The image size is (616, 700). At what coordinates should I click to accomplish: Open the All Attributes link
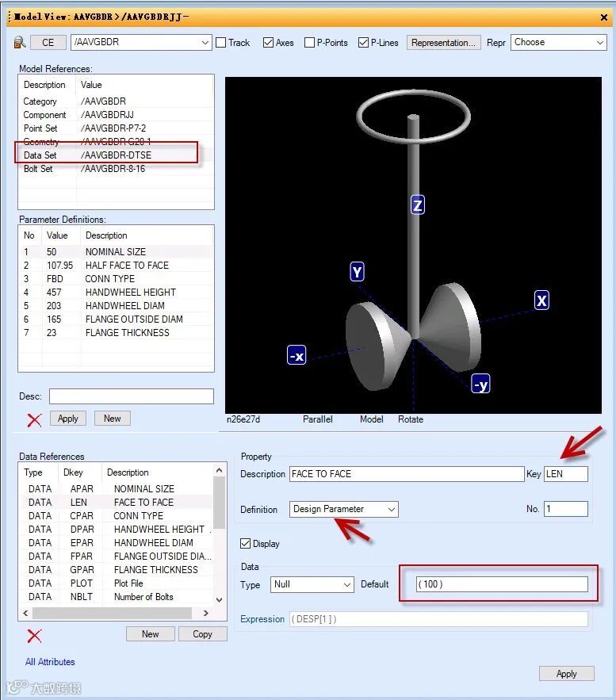tap(50, 662)
